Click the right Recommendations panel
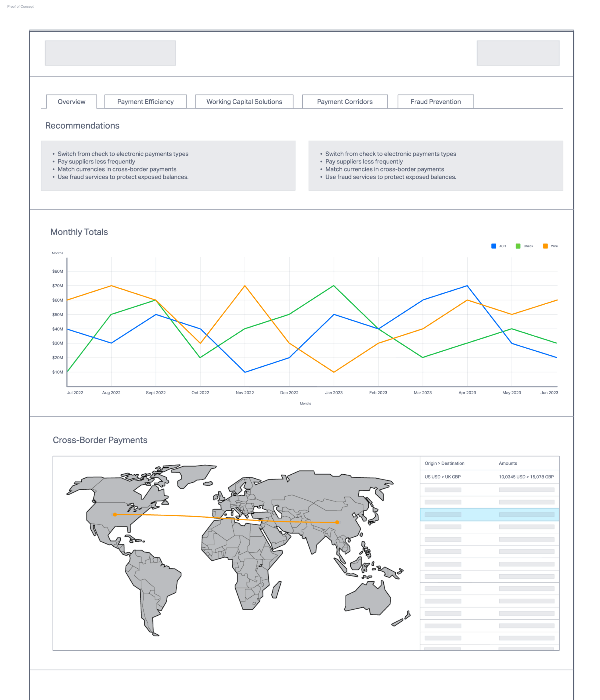This screenshot has height=700, width=600. point(435,165)
